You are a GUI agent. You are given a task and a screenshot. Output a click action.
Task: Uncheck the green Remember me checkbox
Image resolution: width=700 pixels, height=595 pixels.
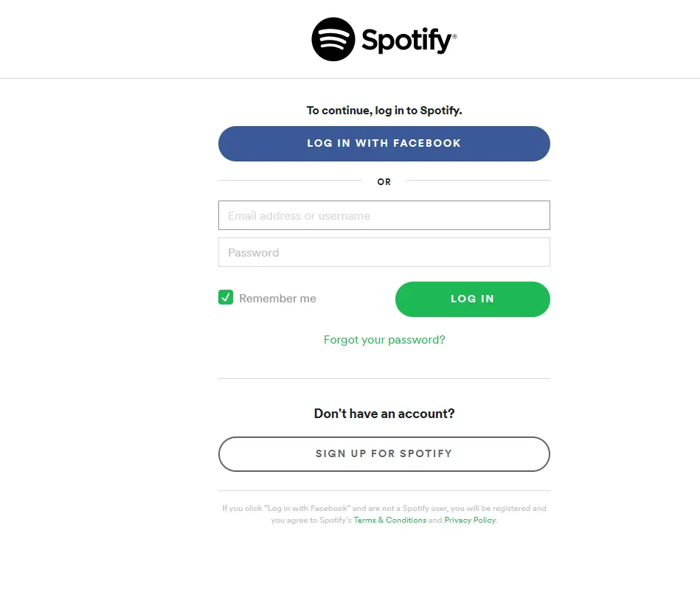pyautogui.click(x=226, y=298)
